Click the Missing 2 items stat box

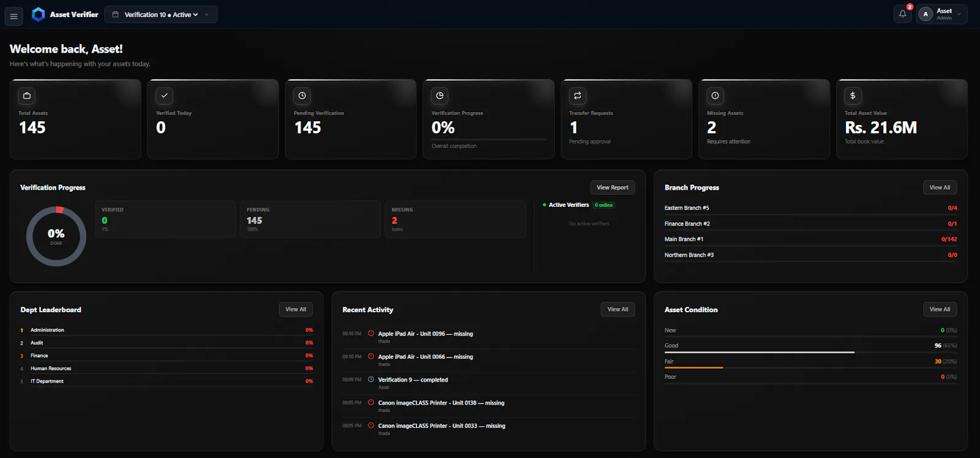coord(456,219)
